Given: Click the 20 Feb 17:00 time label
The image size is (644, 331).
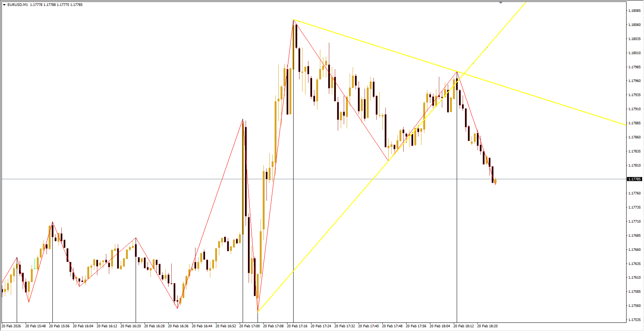Looking at the screenshot, I should (x=249, y=326).
